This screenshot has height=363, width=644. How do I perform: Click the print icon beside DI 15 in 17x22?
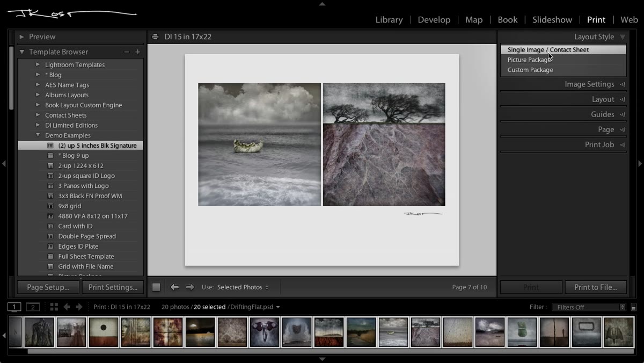155,37
